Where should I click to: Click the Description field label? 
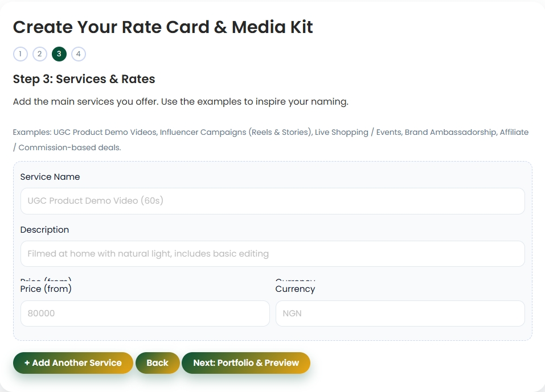[x=44, y=230]
